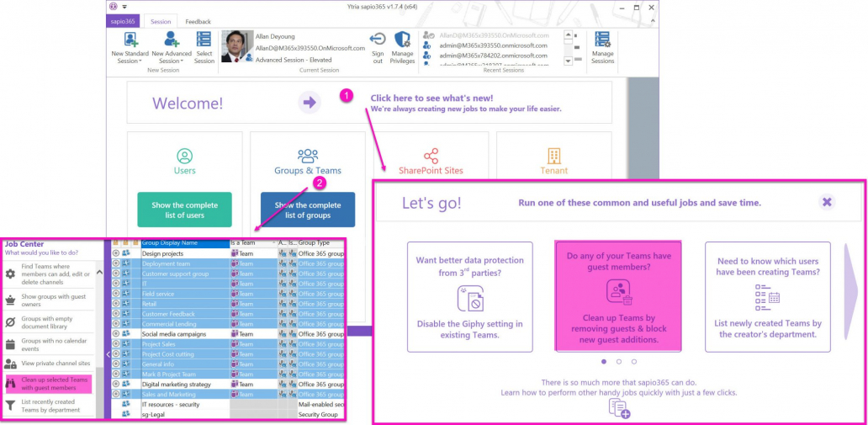Image resolution: width=868 pixels, height=425 pixels.
Task: Click the newly created Teams list icon
Action: 767,298
